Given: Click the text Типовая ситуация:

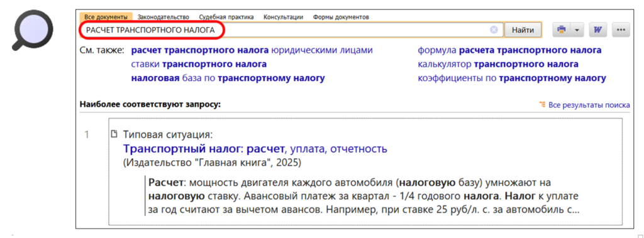Looking at the screenshot, I should pyautogui.click(x=167, y=134).
